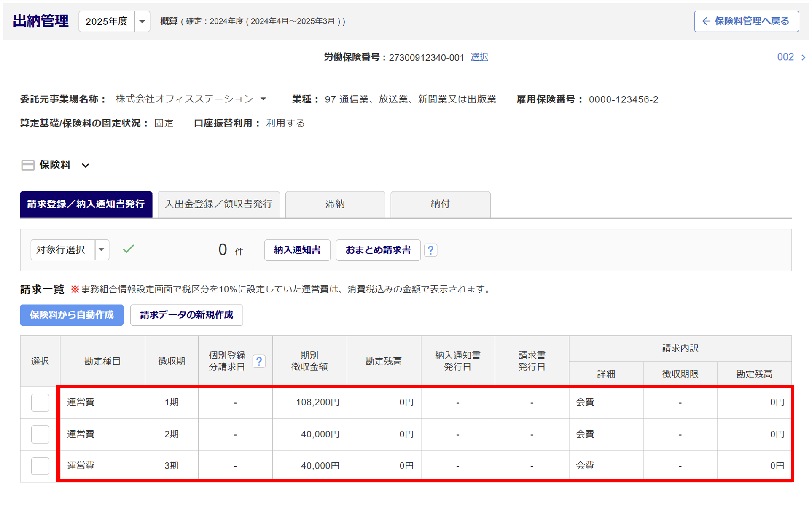The image size is (812, 512).
Task: Check the box for 運営費 2期 row
Action: pyautogui.click(x=40, y=434)
